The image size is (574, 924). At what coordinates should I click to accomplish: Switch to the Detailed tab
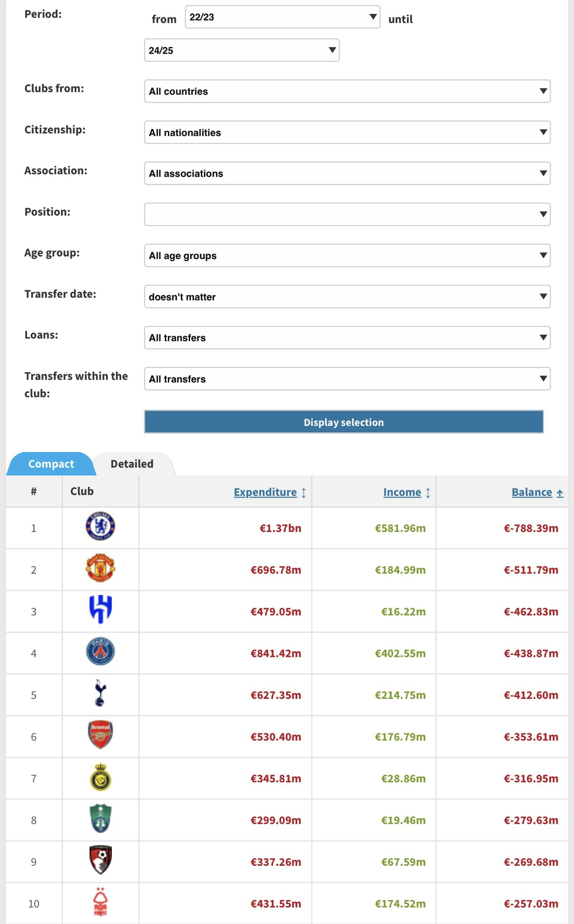(132, 464)
